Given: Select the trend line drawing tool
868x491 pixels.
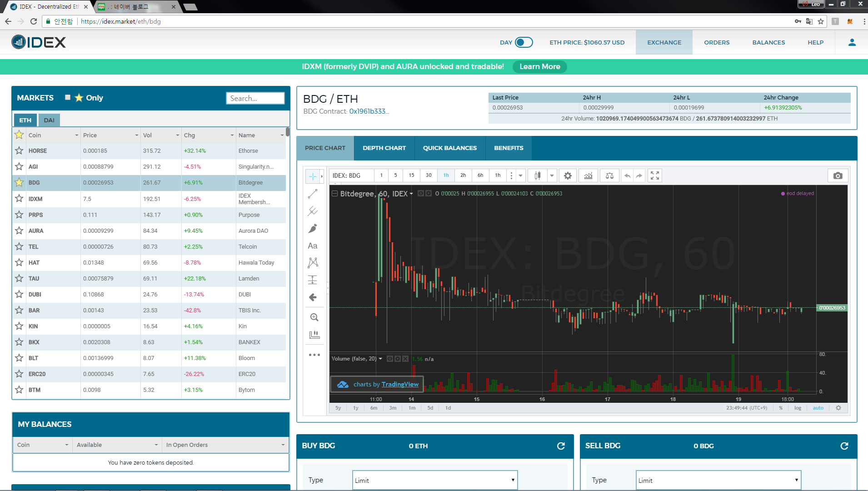Looking at the screenshot, I should point(313,194).
